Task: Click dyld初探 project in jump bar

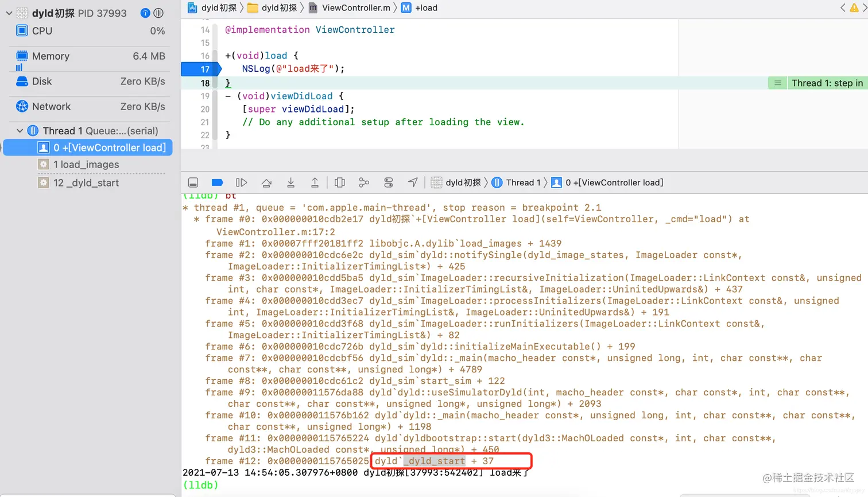Action: [212, 7]
